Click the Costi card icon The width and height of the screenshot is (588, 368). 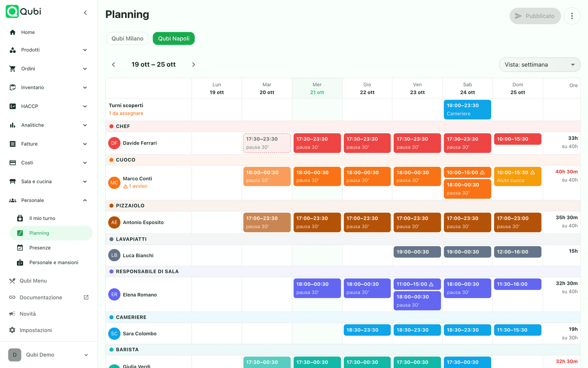[13, 163]
